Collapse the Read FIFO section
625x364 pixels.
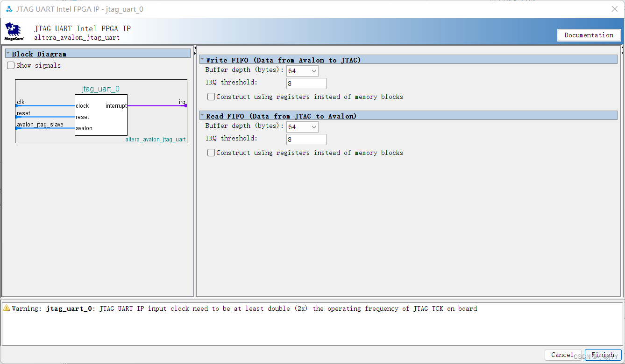click(202, 116)
